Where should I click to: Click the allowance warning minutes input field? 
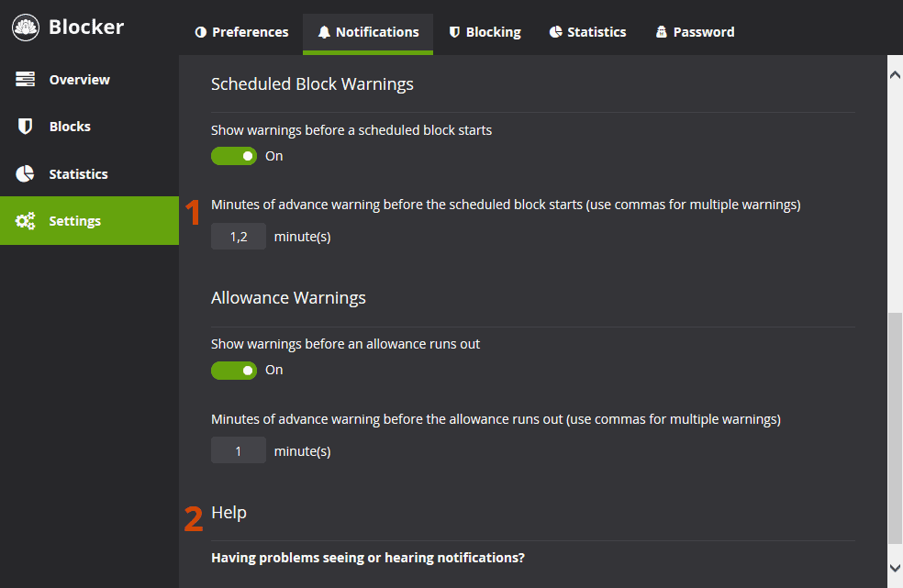[x=238, y=450]
